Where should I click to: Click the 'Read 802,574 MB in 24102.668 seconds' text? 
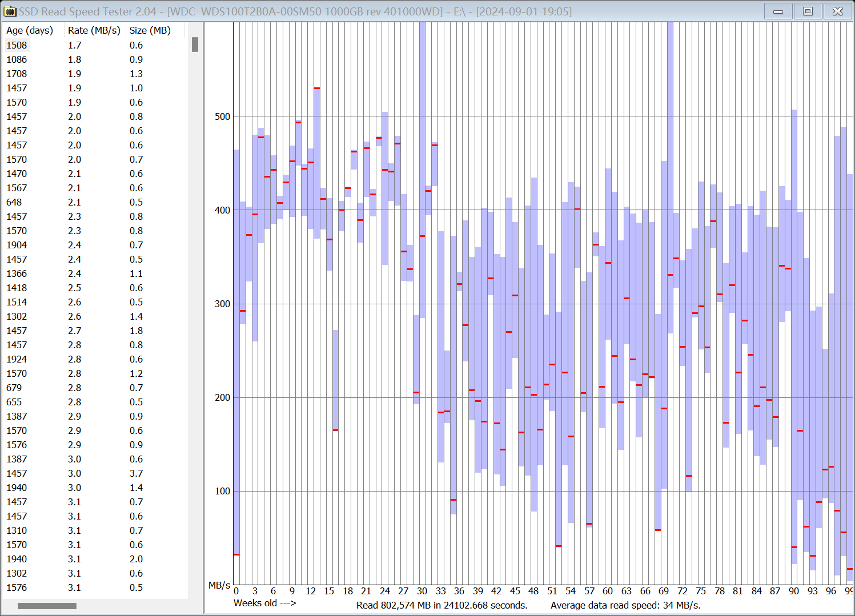tap(442, 605)
